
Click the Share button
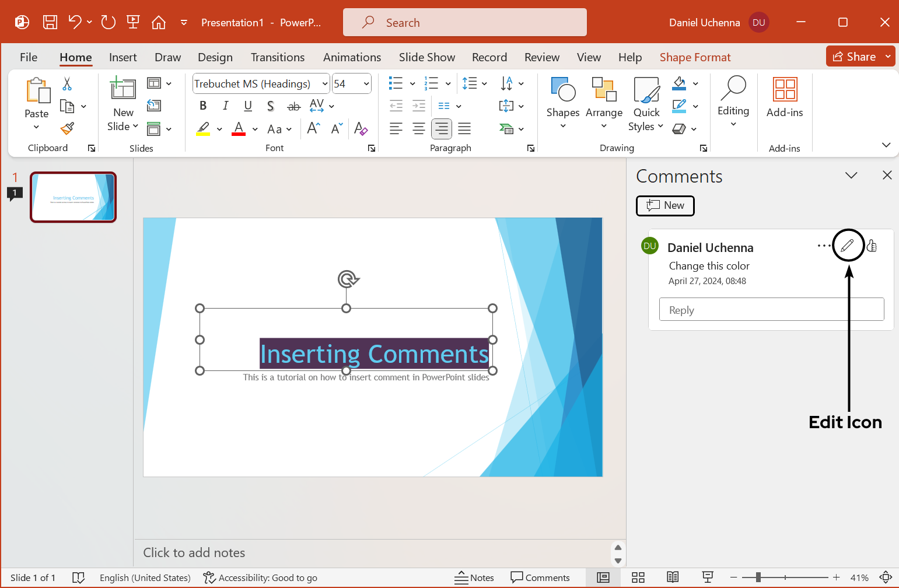tap(854, 57)
